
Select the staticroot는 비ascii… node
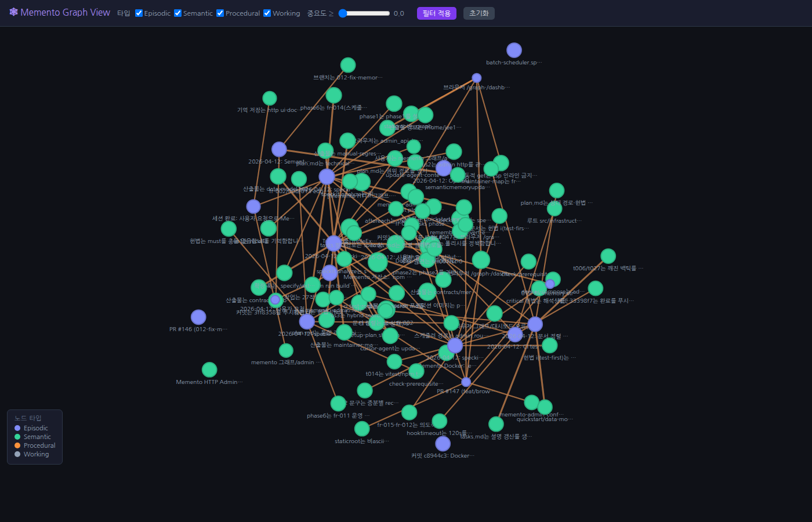[x=362, y=429]
